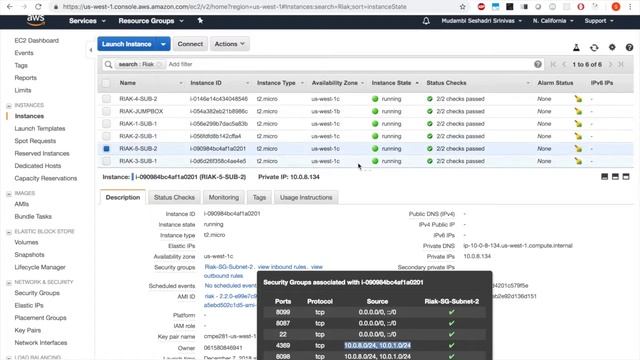Click the experiments flask icon
Viewport: 640px width, 360px height.
[x=576, y=48]
